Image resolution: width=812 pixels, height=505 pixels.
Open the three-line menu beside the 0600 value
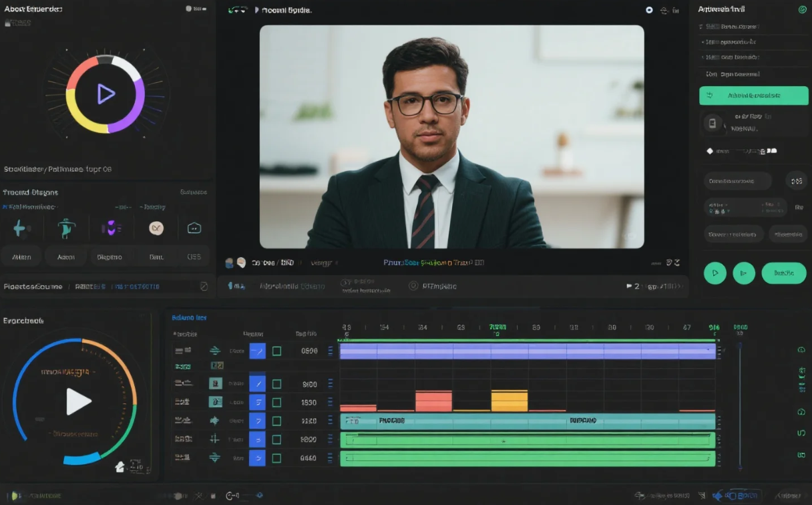pos(330,351)
